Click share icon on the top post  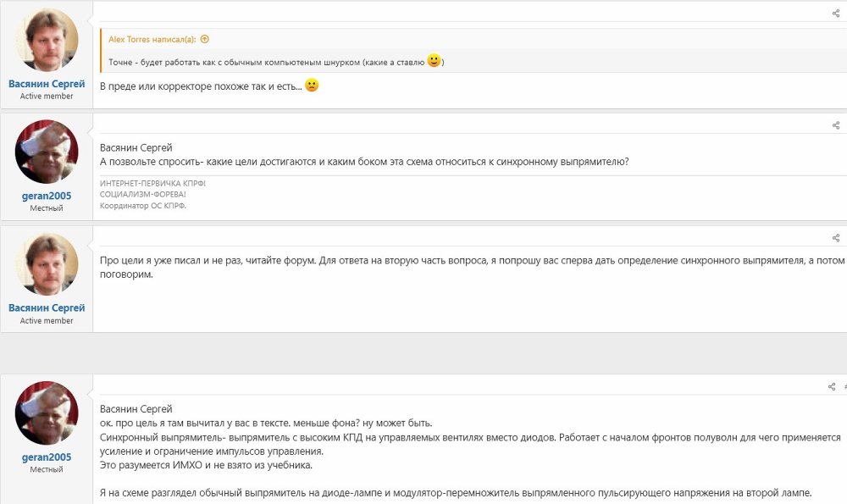tap(836, 13)
